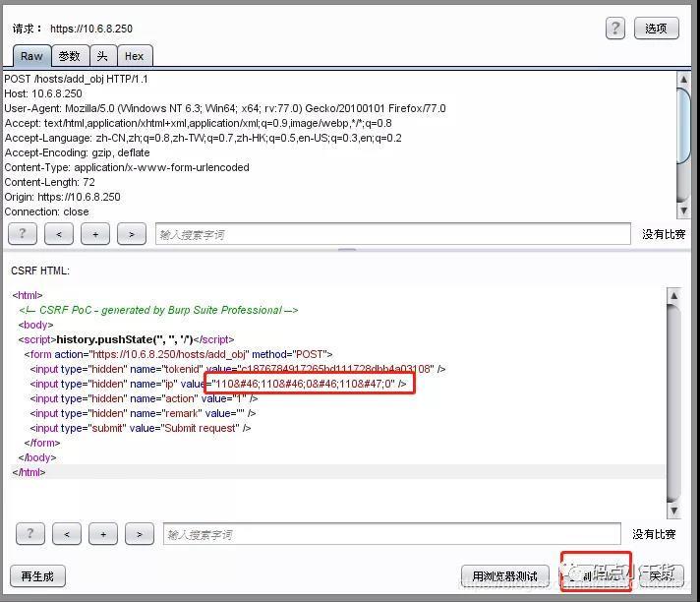The height and width of the screenshot is (602, 700).
Task: Click the Accept: text/html header line
Action: (x=199, y=123)
